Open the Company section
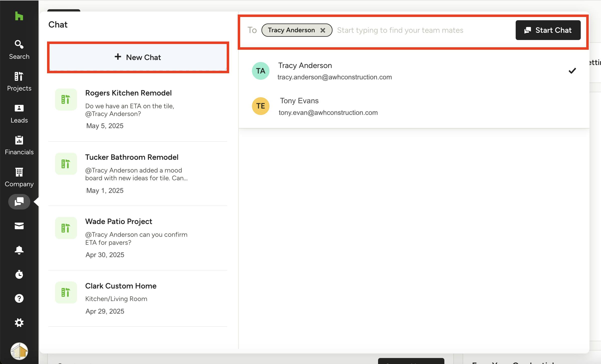601x364 pixels. tap(19, 177)
